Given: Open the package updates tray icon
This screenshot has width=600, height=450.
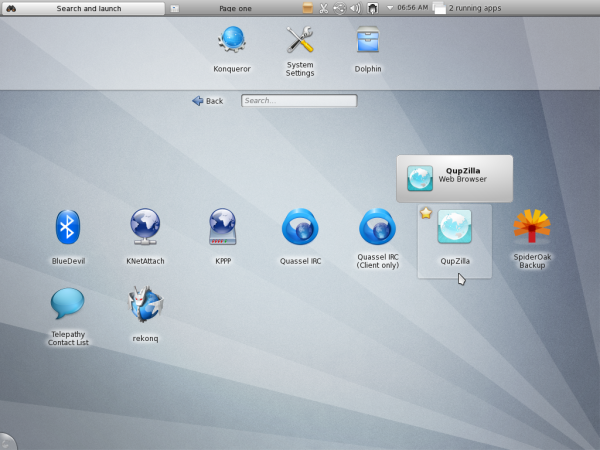Looking at the screenshot, I should tap(308, 8).
